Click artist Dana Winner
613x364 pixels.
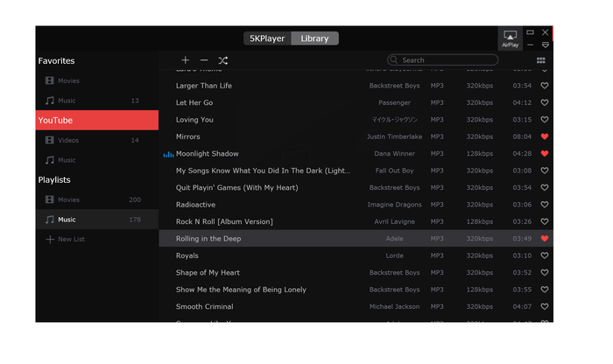pos(394,154)
